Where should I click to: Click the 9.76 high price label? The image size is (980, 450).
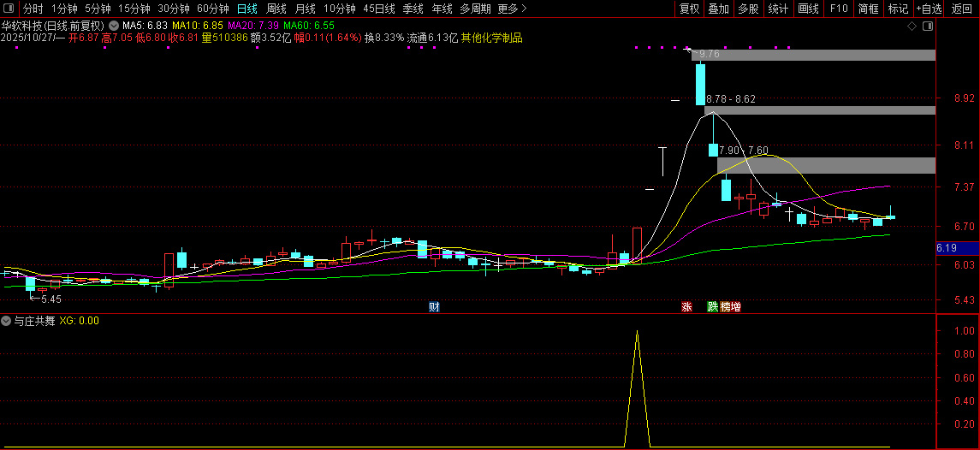[x=710, y=55]
